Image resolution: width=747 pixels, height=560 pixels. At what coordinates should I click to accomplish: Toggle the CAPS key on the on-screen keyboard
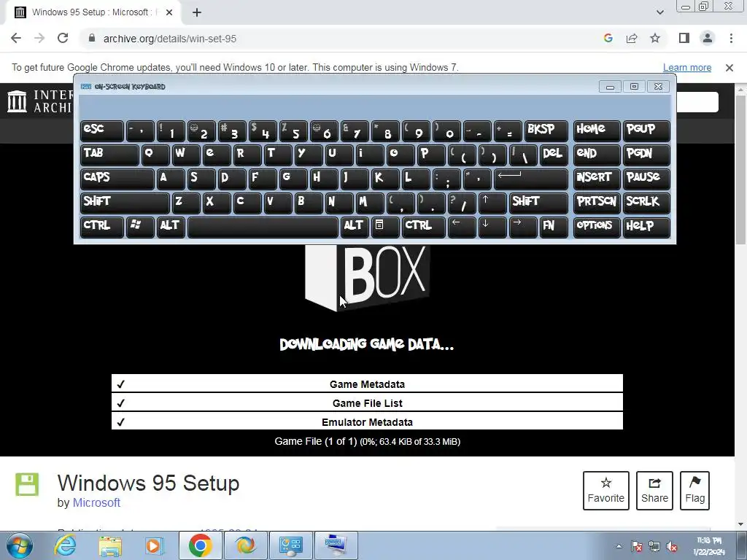pos(117,179)
